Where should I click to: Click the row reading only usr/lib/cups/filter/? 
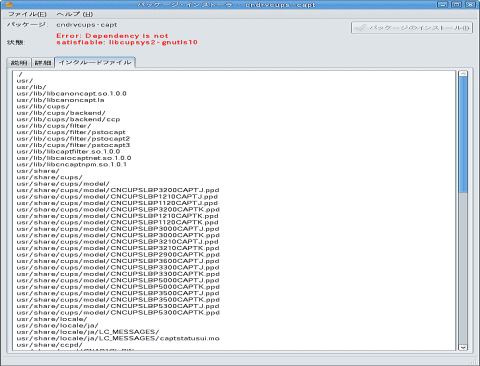(x=53, y=126)
